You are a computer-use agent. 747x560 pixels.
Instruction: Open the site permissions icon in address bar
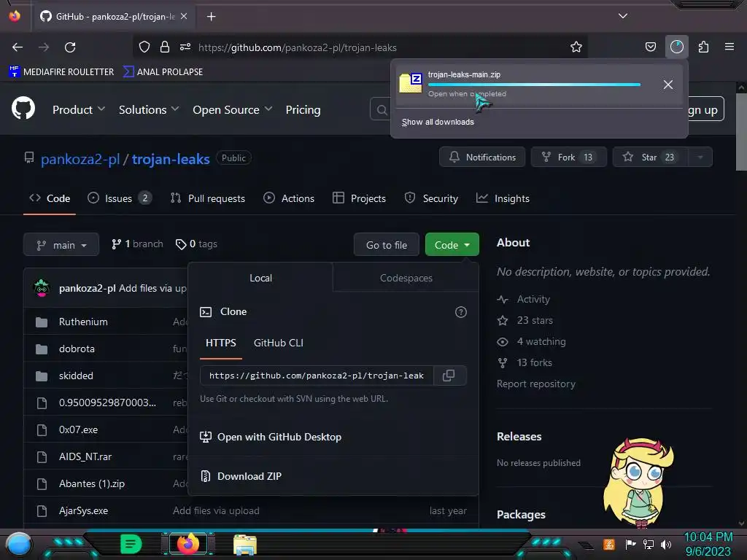click(x=185, y=47)
